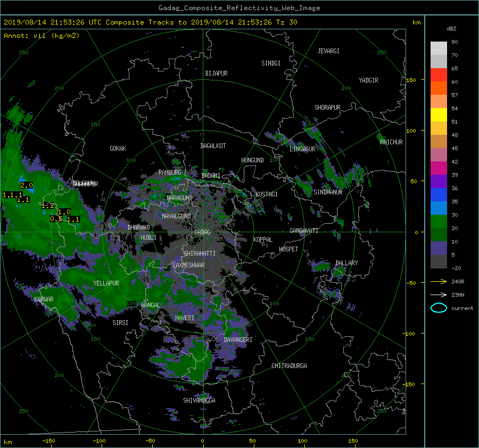This screenshot has height=448, width=479.
Task: Click the white 23MN arrow legend icon
Action: click(439, 295)
